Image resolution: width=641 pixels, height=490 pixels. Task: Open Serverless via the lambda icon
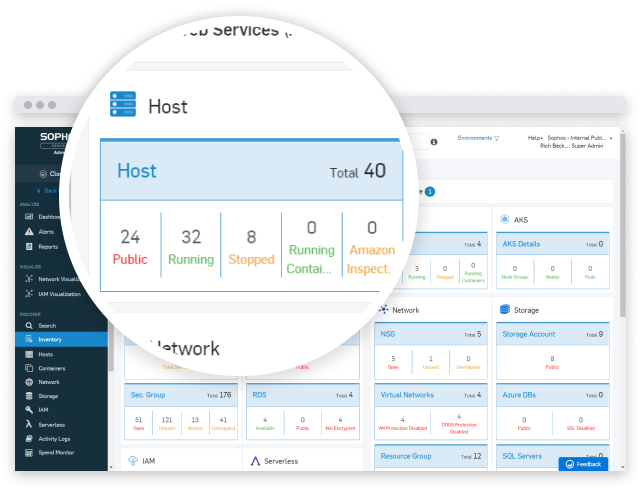(28, 424)
